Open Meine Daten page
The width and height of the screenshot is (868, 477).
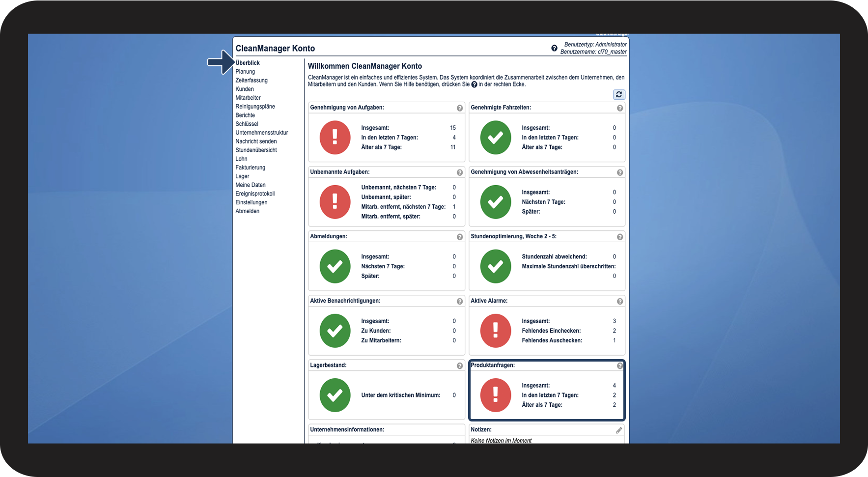251,185
